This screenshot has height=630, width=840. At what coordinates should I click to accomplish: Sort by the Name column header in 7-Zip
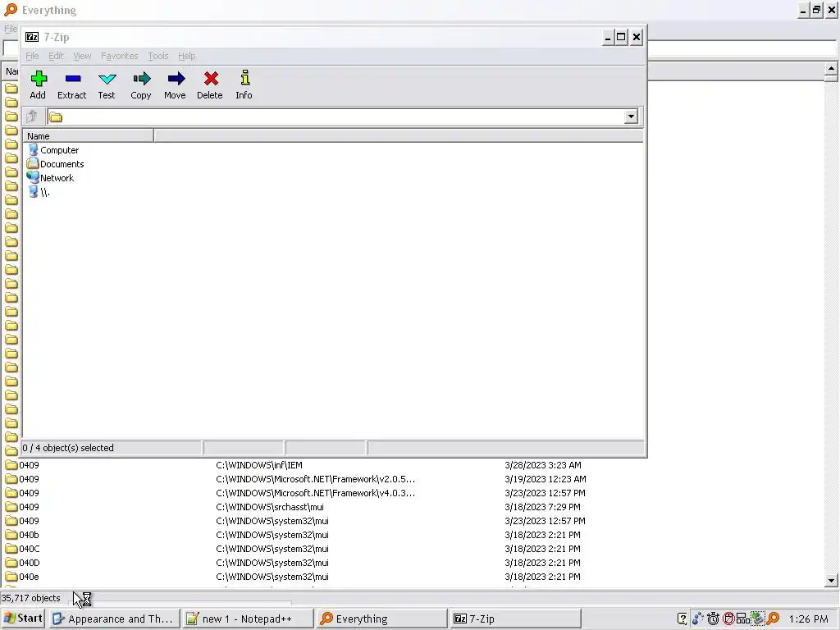coord(89,136)
